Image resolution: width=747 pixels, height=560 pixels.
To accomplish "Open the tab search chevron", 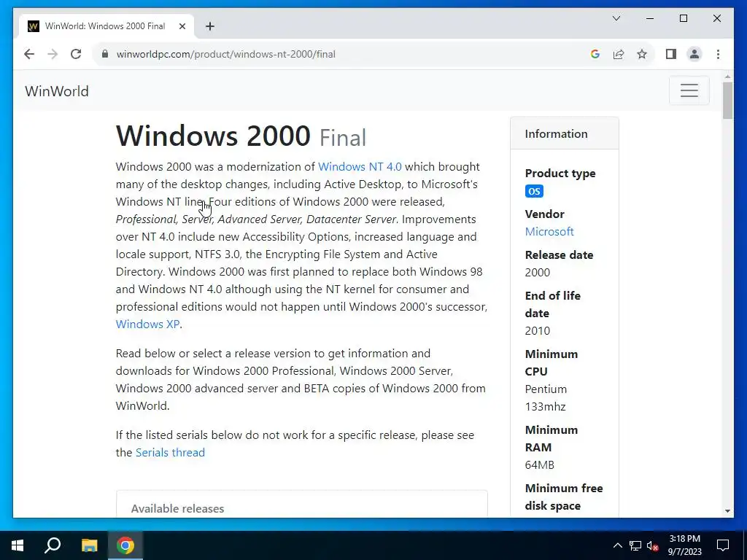I will [x=616, y=18].
